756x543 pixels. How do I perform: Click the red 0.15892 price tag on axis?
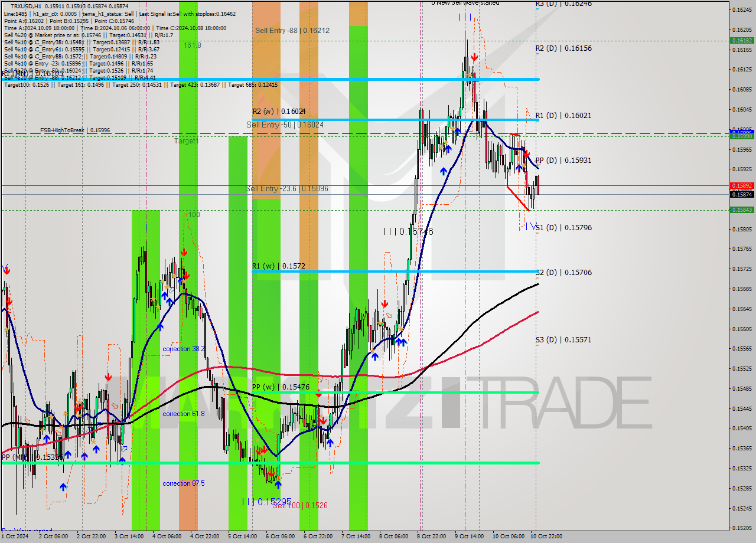click(x=742, y=185)
